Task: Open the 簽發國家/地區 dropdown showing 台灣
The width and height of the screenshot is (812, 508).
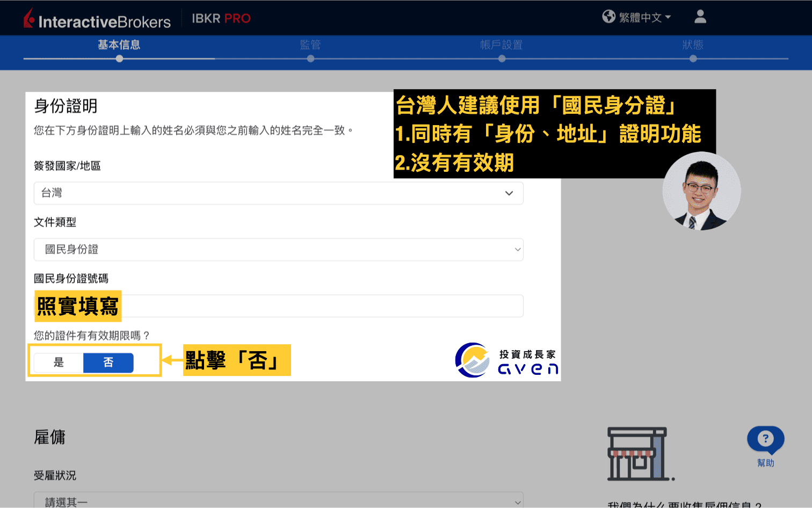Action: [278, 193]
